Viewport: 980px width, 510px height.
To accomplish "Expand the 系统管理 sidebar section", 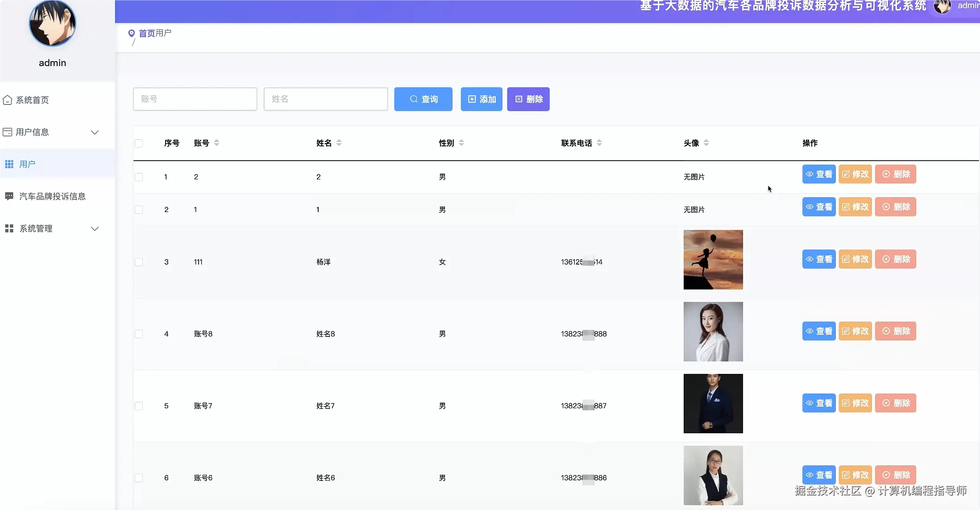I will 95,228.
